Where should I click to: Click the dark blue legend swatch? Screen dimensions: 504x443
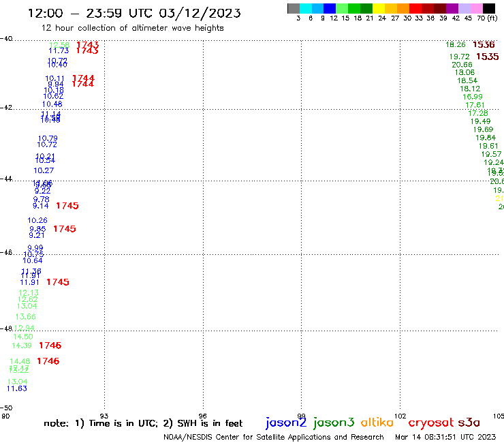[x=330, y=8]
